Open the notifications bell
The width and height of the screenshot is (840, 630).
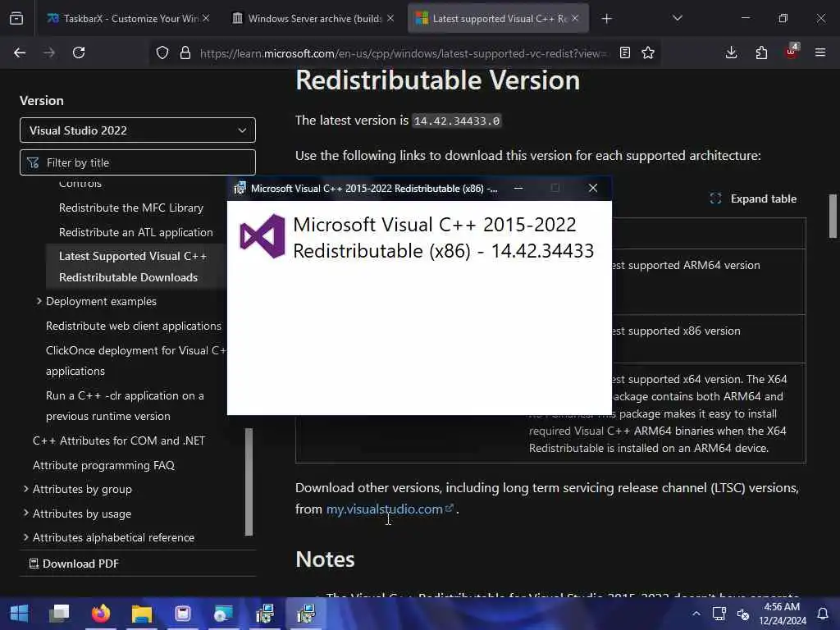[x=823, y=614]
